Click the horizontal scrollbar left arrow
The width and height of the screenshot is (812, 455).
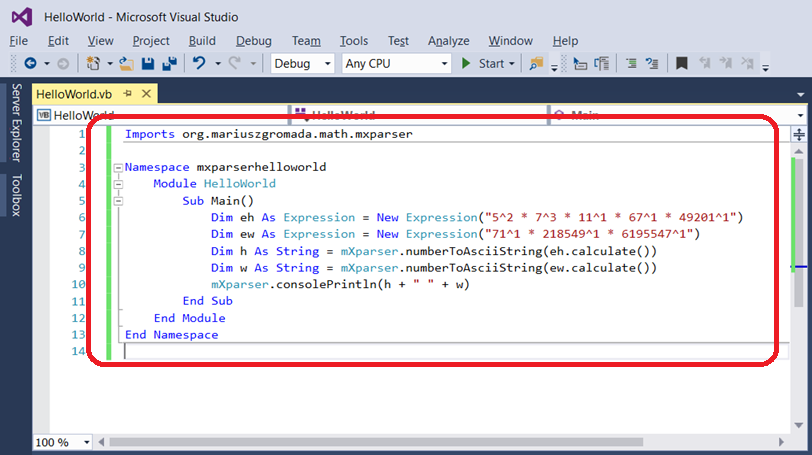click(101, 442)
